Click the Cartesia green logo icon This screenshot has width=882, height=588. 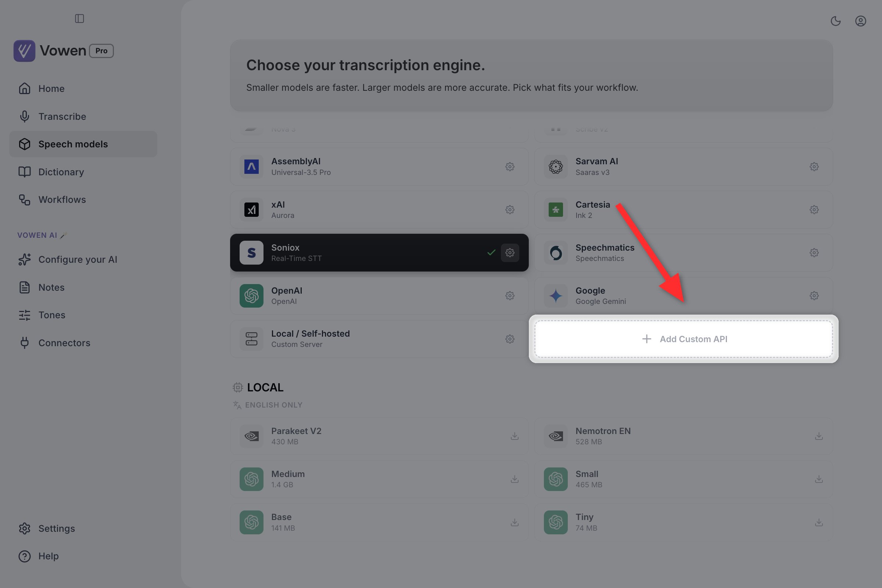555,209
